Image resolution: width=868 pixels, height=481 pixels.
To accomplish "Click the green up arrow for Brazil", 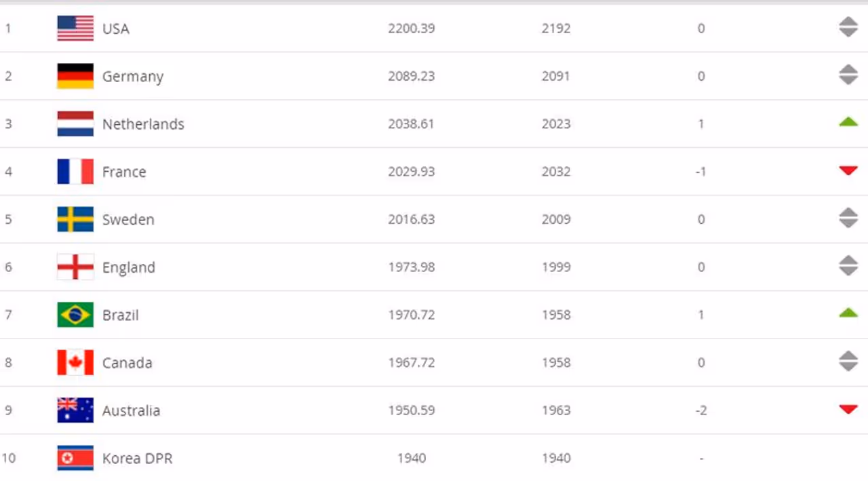I will [x=848, y=313].
